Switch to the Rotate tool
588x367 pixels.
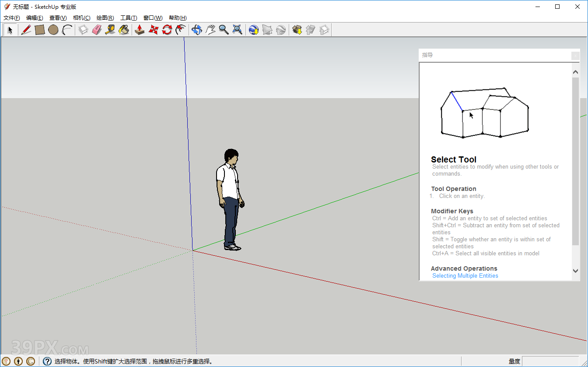[x=166, y=30]
